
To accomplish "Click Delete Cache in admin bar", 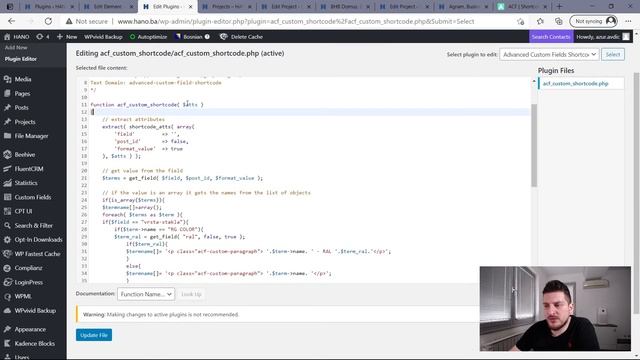I will 241,37.
